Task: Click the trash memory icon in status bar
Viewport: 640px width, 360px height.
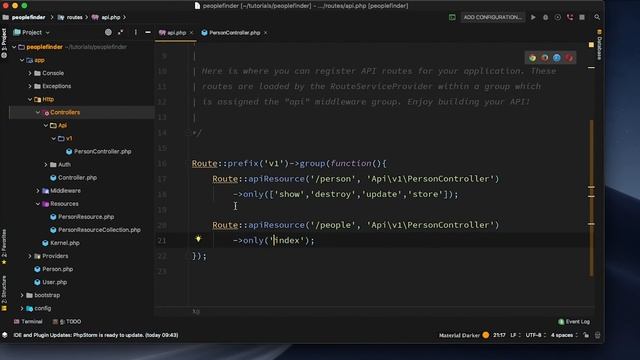Action: pyautogui.click(x=598, y=335)
